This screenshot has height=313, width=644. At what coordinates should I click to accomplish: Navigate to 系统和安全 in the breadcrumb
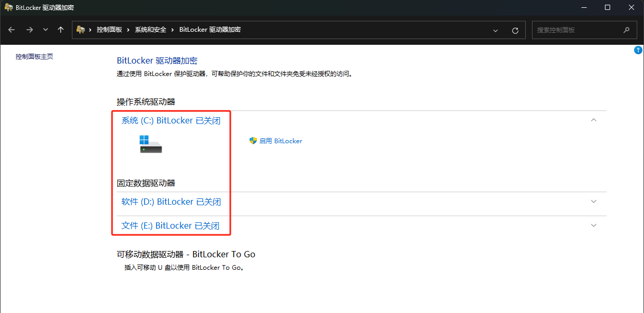pos(151,30)
